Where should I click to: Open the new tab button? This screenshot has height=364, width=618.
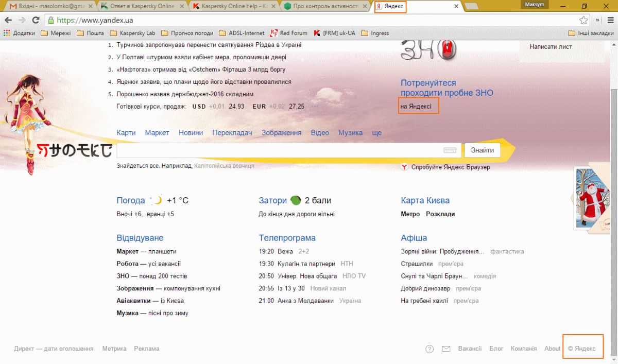(471, 6)
